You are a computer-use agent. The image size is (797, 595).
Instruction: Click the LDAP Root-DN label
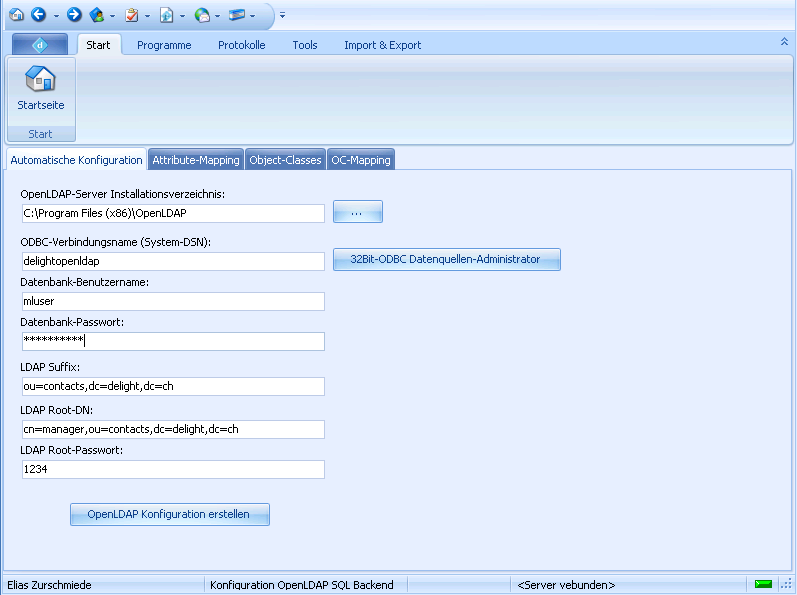(57, 410)
